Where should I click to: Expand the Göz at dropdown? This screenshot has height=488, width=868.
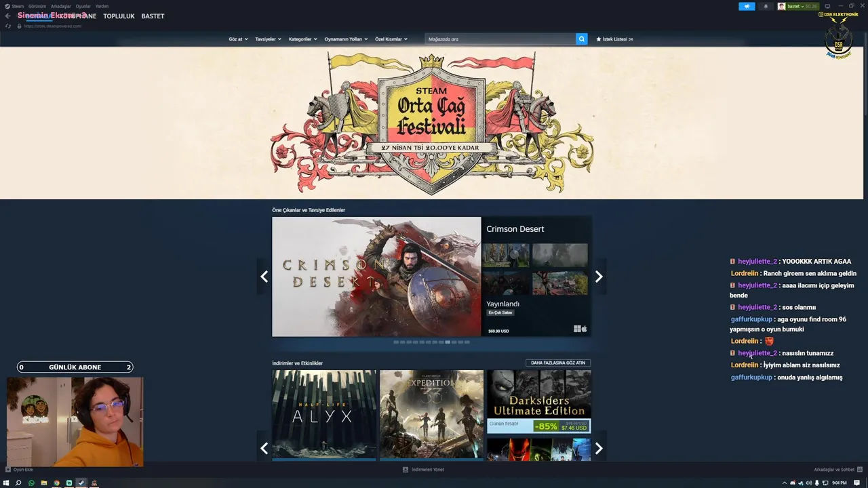(x=238, y=39)
